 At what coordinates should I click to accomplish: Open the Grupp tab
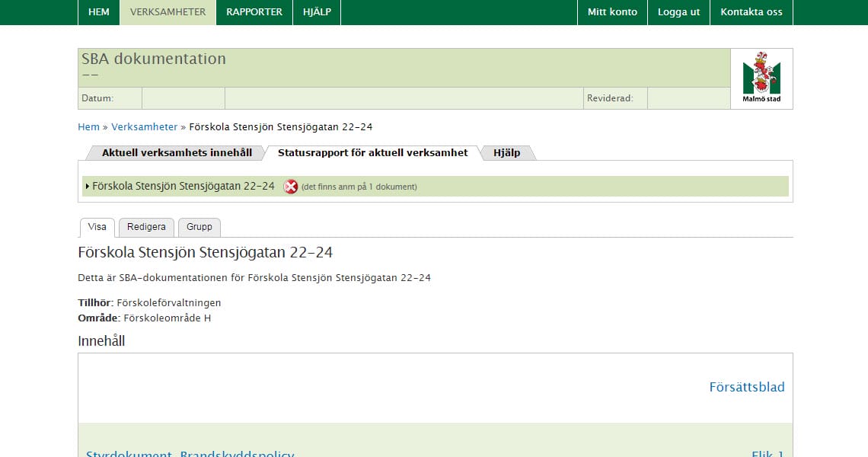(199, 227)
